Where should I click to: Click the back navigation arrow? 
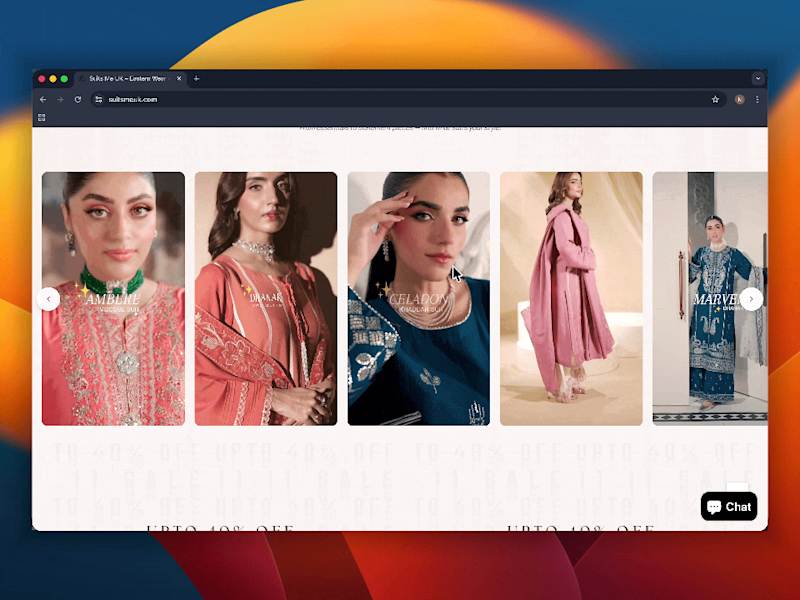coord(42,100)
